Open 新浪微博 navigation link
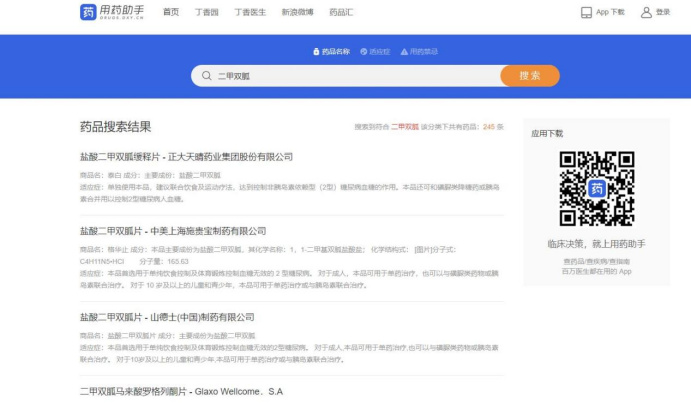The height and width of the screenshot is (403, 691). tap(297, 12)
